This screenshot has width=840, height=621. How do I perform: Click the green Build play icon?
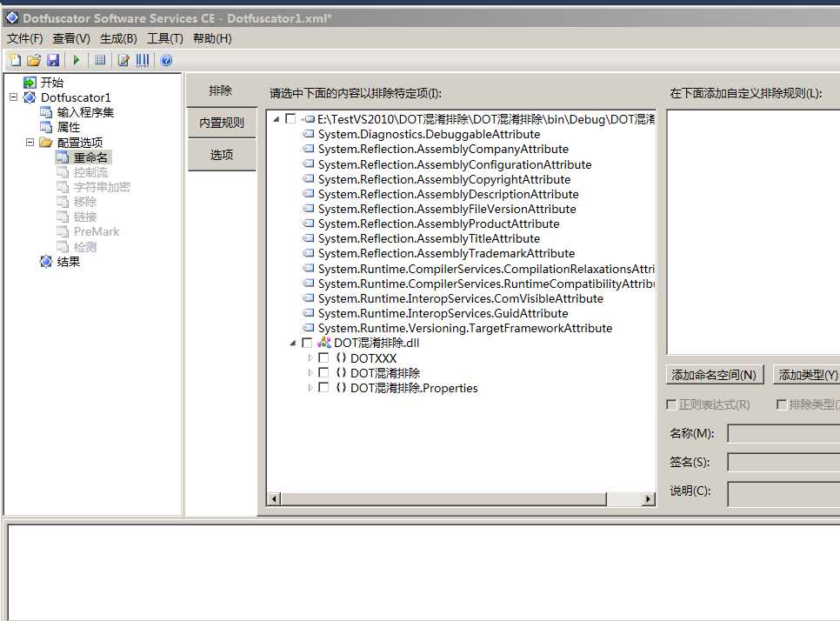(x=77, y=60)
